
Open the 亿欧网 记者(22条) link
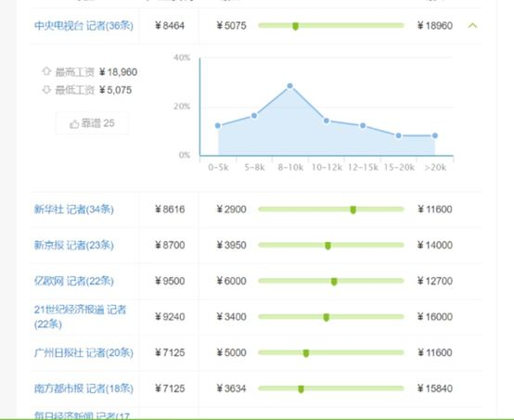coord(73,281)
